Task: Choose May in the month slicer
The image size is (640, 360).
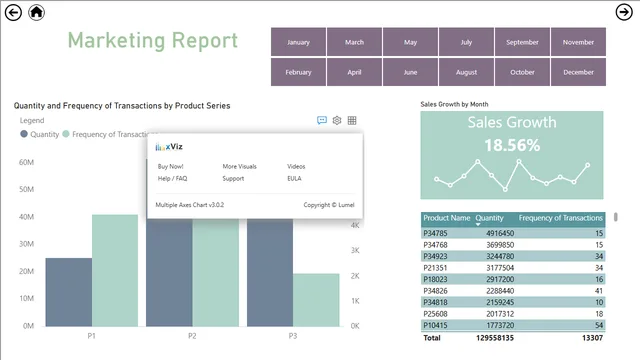Action: (410, 42)
